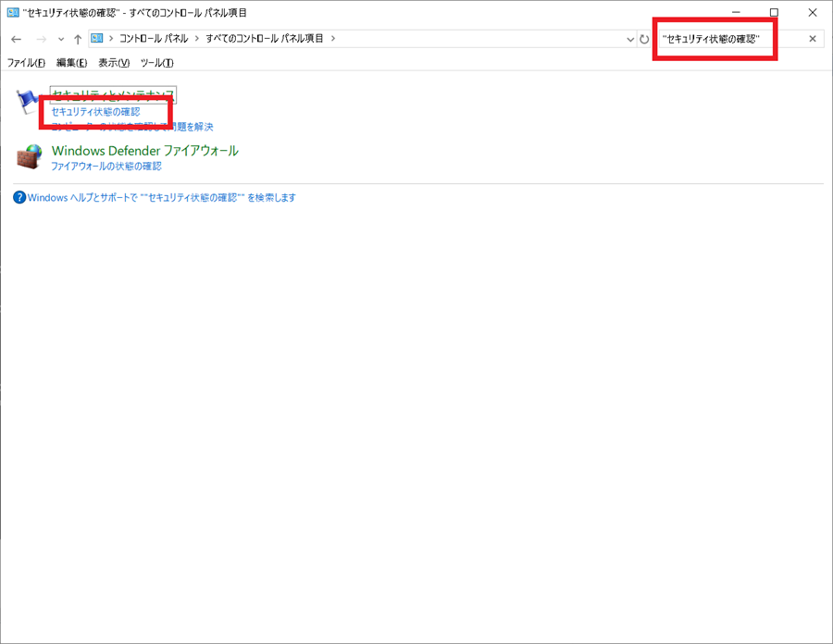
Task: Open the 表示(V) menu
Action: tap(114, 63)
